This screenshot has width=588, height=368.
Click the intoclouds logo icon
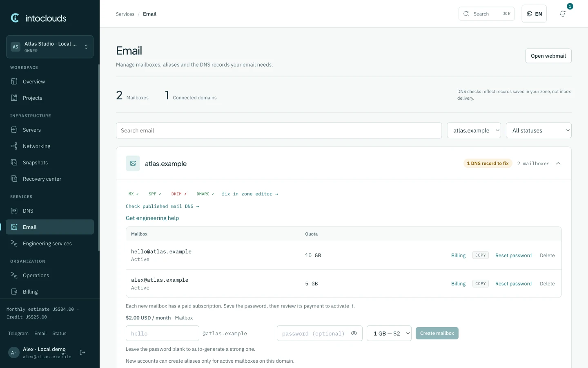[15, 18]
